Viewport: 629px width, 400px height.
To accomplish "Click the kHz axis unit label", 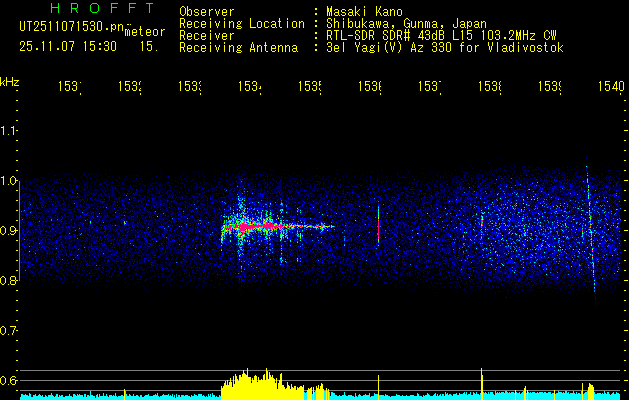I will [x=10, y=82].
